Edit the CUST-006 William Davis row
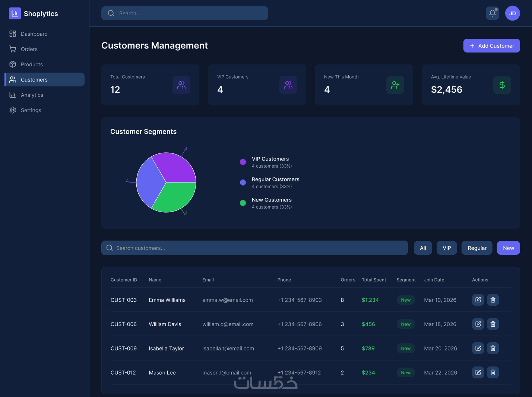Image resolution: width=532 pixels, height=397 pixels. point(478,324)
